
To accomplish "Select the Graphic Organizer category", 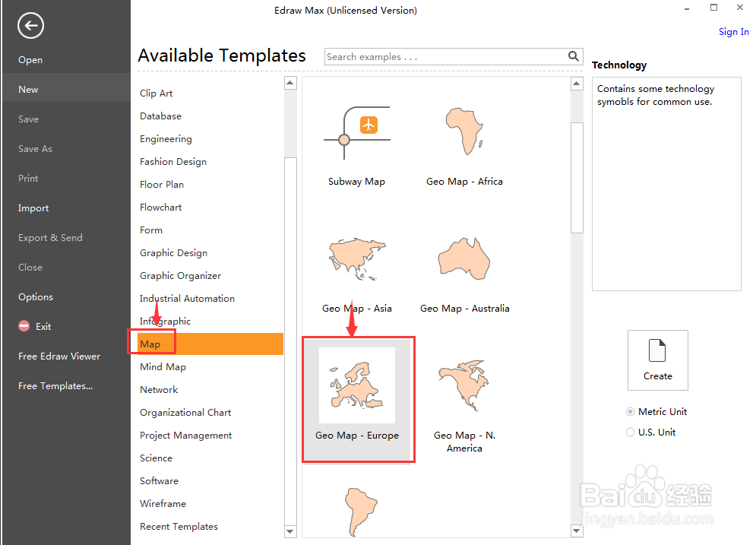I will 180,275.
